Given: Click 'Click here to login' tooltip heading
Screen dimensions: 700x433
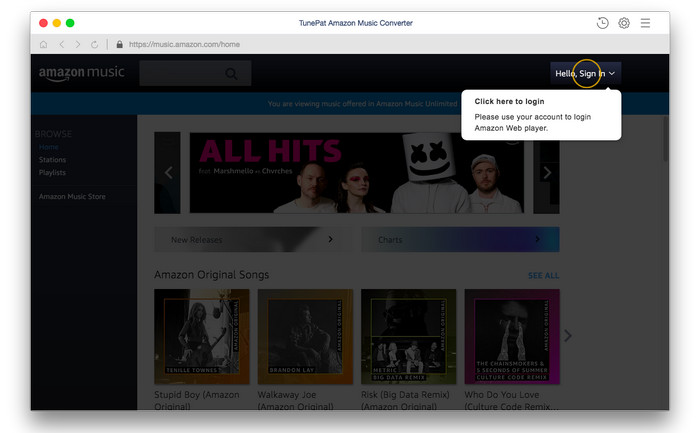Looking at the screenshot, I should click(509, 101).
